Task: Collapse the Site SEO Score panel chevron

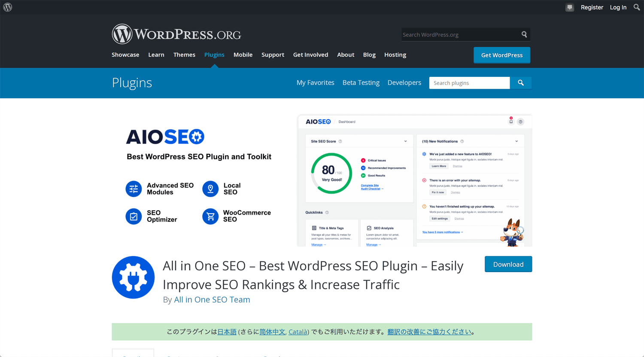Action: pos(405,141)
